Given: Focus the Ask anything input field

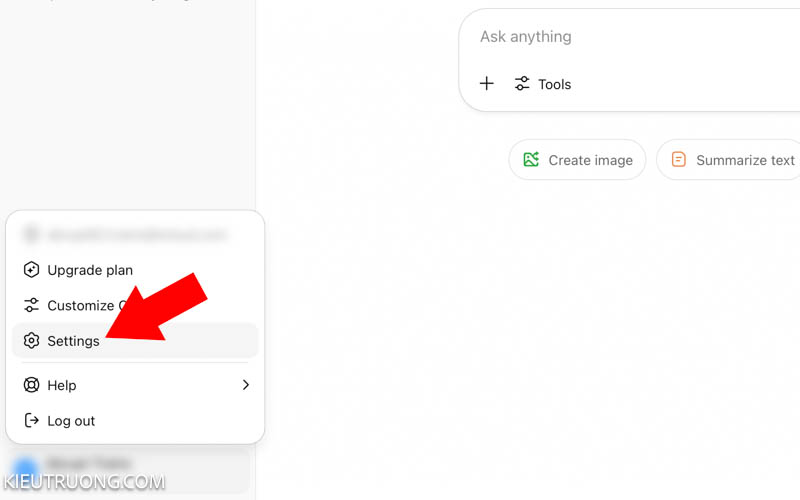Looking at the screenshot, I should [x=620, y=37].
